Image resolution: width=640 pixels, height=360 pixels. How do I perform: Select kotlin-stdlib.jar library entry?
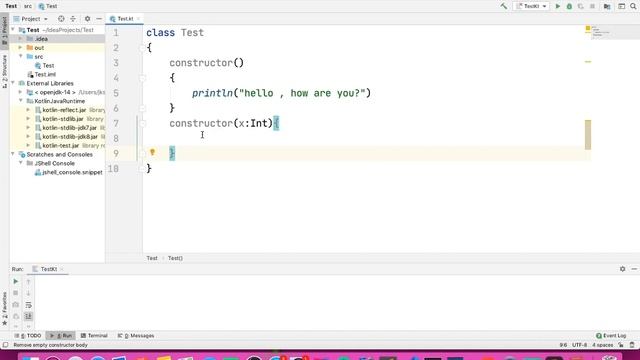(x=63, y=119)
